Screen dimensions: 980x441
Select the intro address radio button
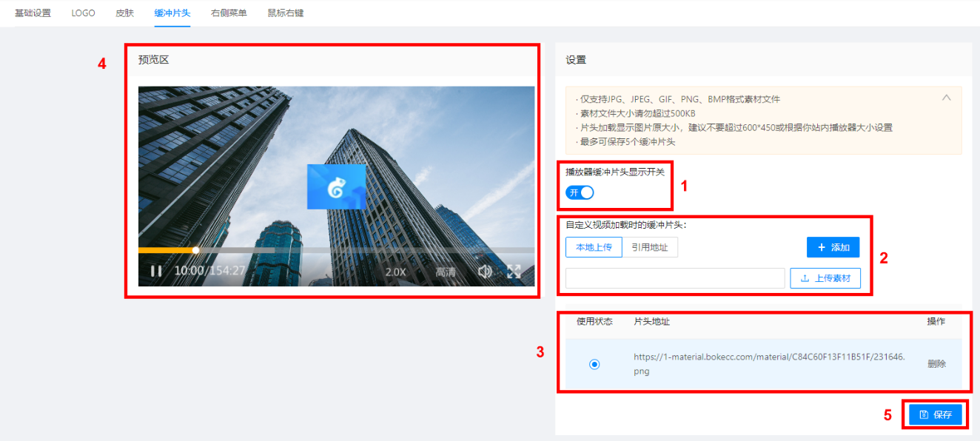594,364
